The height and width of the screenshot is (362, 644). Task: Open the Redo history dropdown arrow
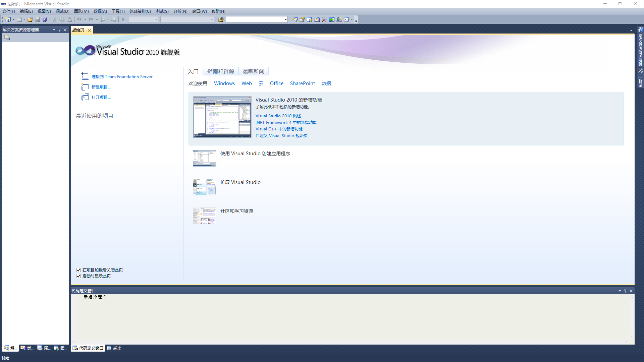(x=97, y=19)
